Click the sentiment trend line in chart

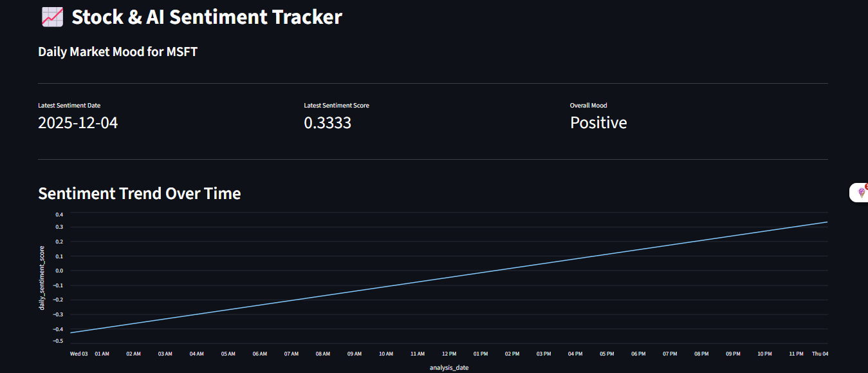[448, 277]
